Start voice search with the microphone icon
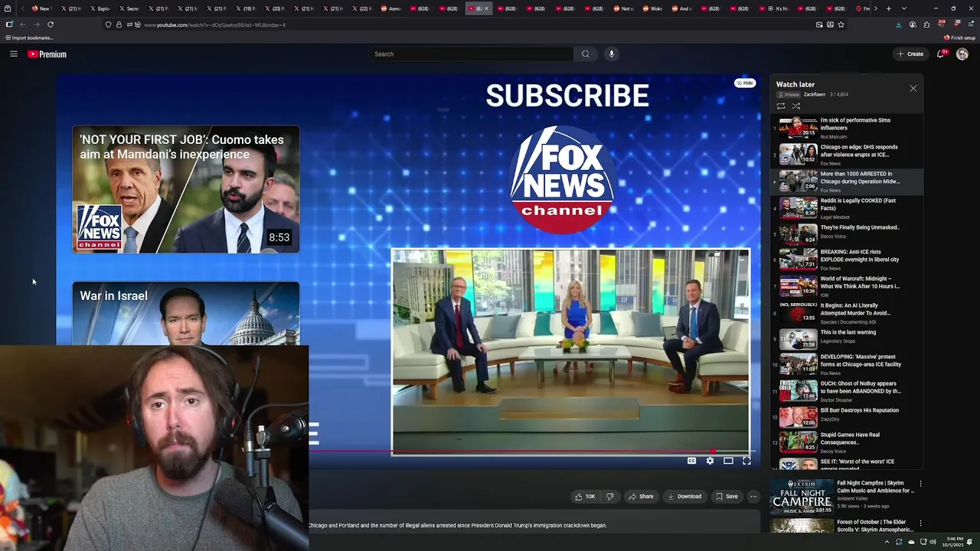This screenshot has width=980, height=551. coord(611,54)
